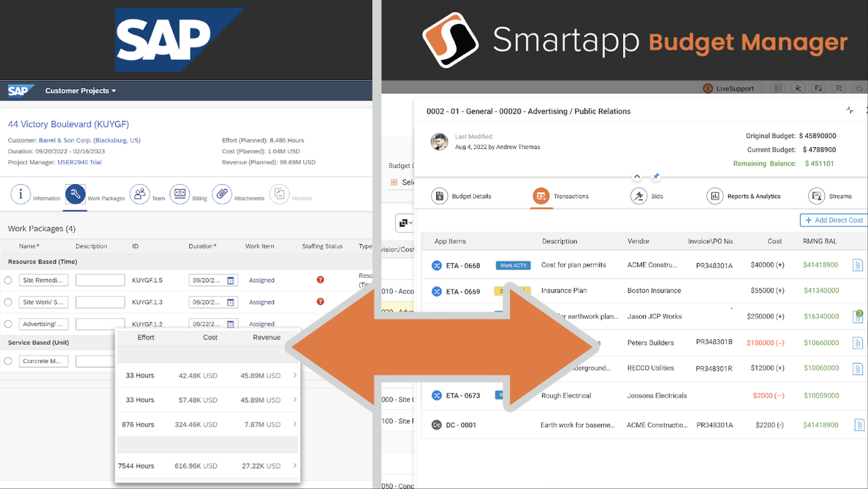The image size is (868, 489).
Task: Open the Versions icon
Action: (279, 194)
